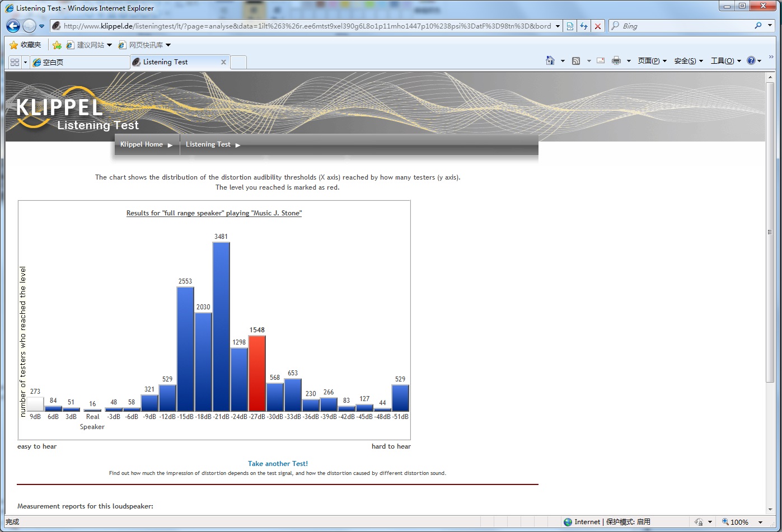Click the Take another Test! link
The width and height of the screenshot is (782, 532).
(x=278, y=464)
